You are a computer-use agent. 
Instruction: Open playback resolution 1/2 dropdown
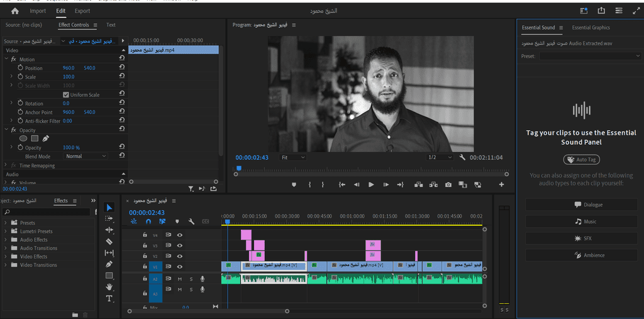(x=440, y=157)
